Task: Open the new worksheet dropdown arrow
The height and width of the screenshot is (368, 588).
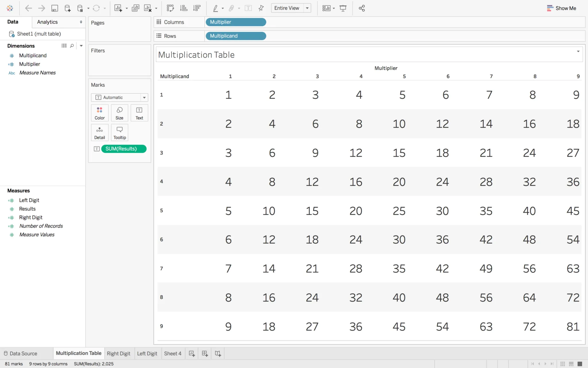Action: pyautogui.click(x=126, y=8)
